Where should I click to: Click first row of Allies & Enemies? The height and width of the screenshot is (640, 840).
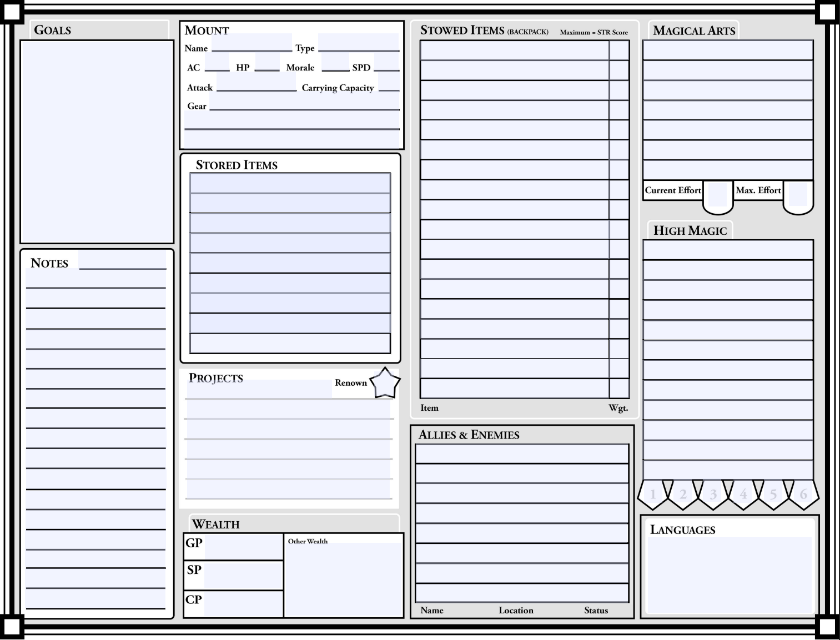[x=521, y=454]
